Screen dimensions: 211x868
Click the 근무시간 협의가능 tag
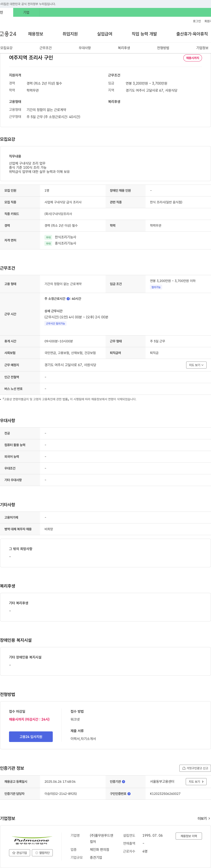55,323
